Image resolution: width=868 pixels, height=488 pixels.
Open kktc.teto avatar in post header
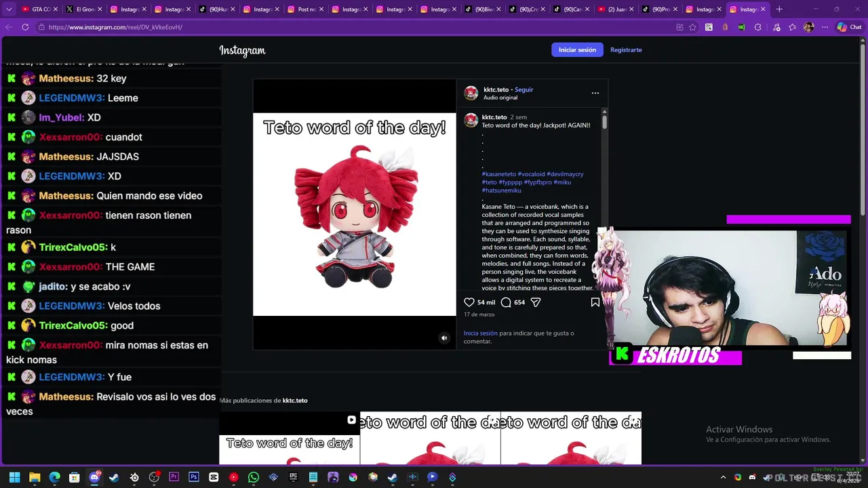point(471,93)
